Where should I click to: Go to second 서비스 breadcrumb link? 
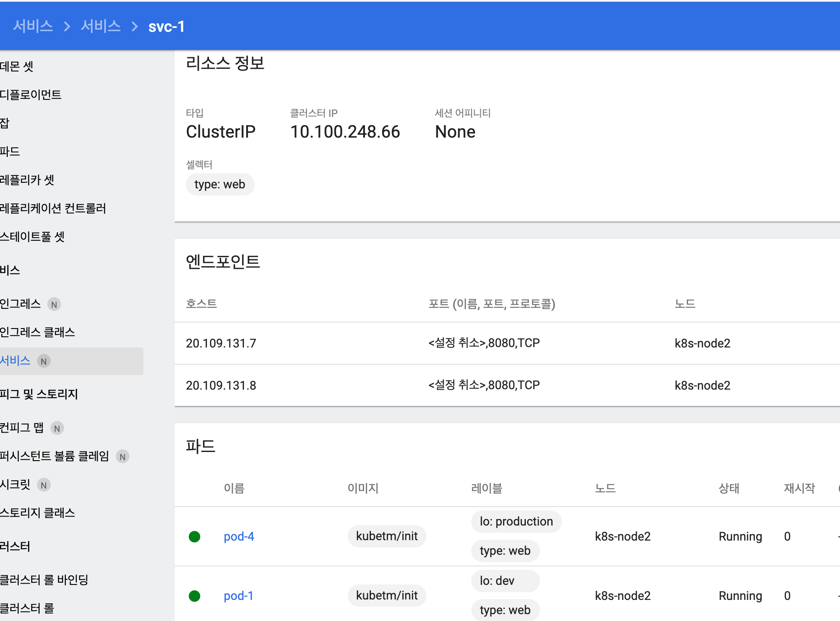tap(101, 26)
